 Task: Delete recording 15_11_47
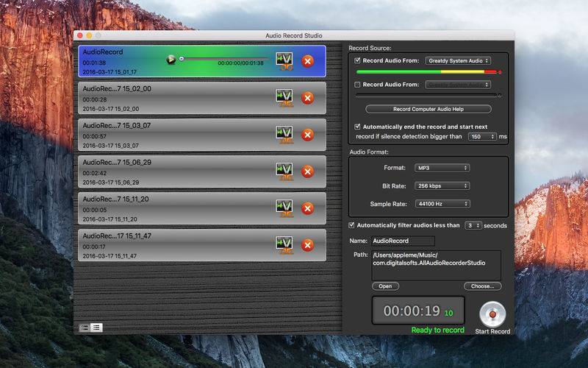(x=307, y=245)
